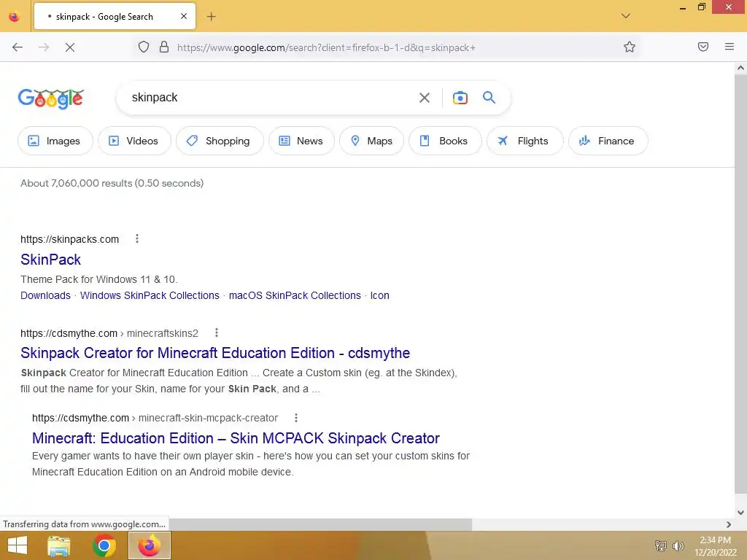Switch to Videos results
Screen dimensions: 747x560
pyautogui.click(x=134, y=141)
